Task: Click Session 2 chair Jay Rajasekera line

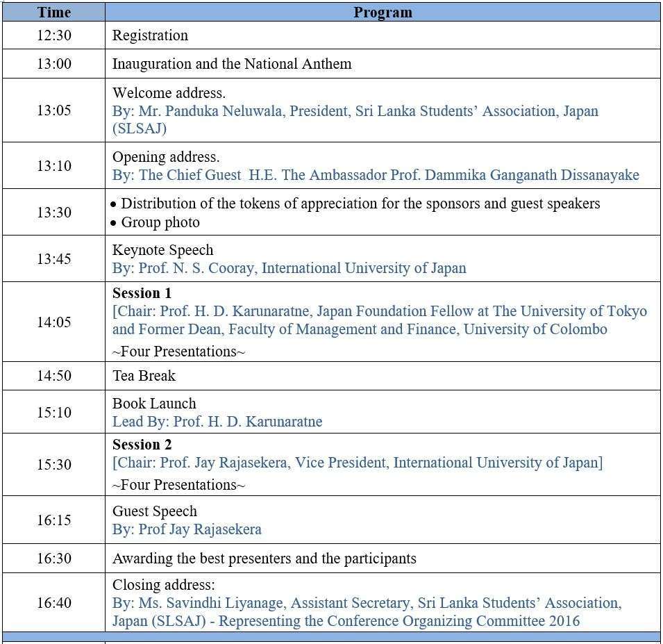Action: pos(358,463)
